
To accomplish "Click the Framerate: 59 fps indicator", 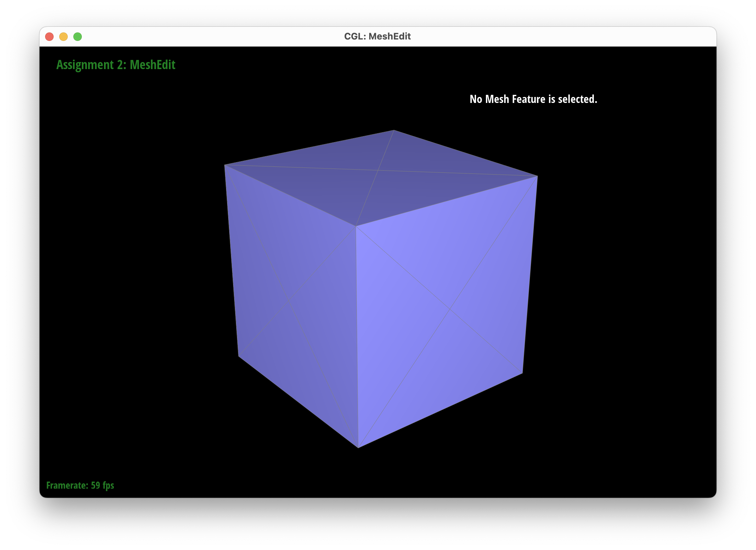I will click(80, 485).
